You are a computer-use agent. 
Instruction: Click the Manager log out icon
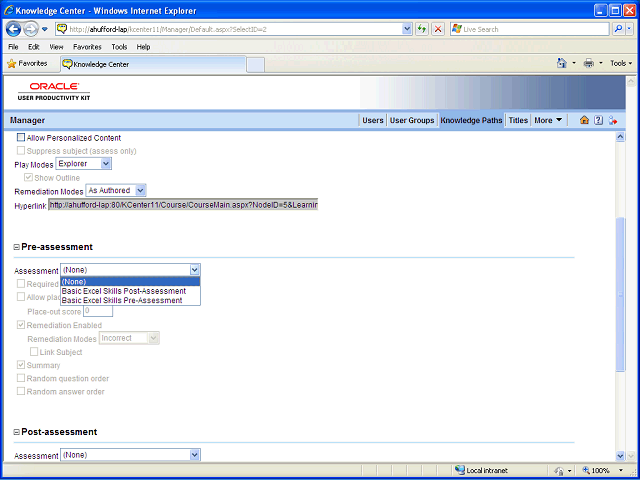coord(613,120)
